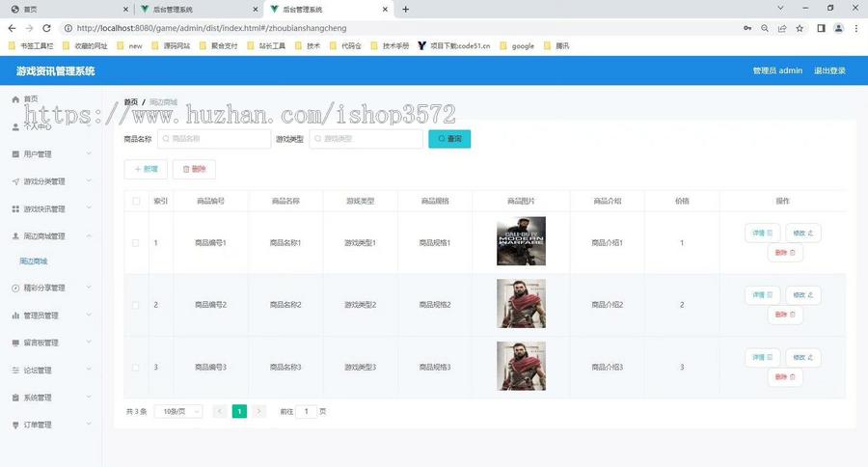This screenshot has width=868, height=467.
Task: Expand the 管理员管理 menu chevron
Action: coord(89,316)
